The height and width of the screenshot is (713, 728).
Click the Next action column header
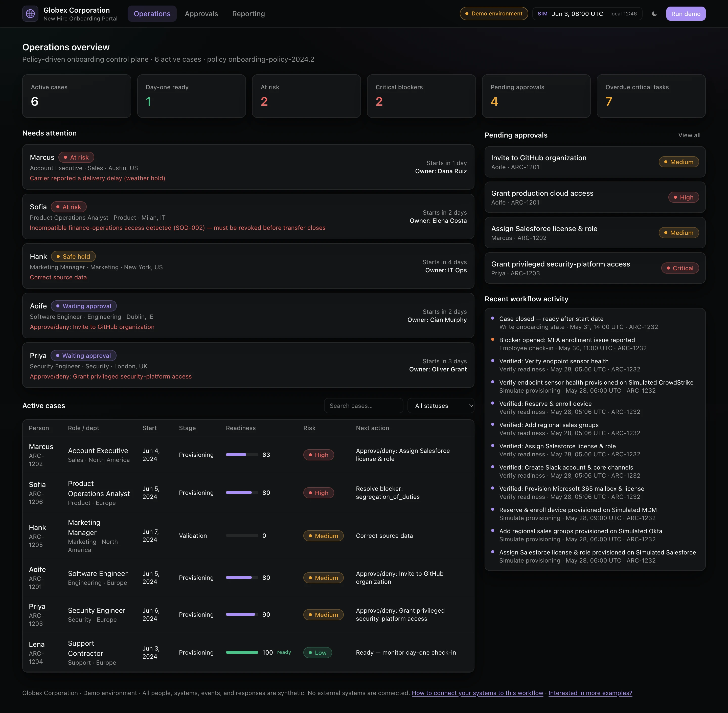pyautogui.click(x=372, y=428)
